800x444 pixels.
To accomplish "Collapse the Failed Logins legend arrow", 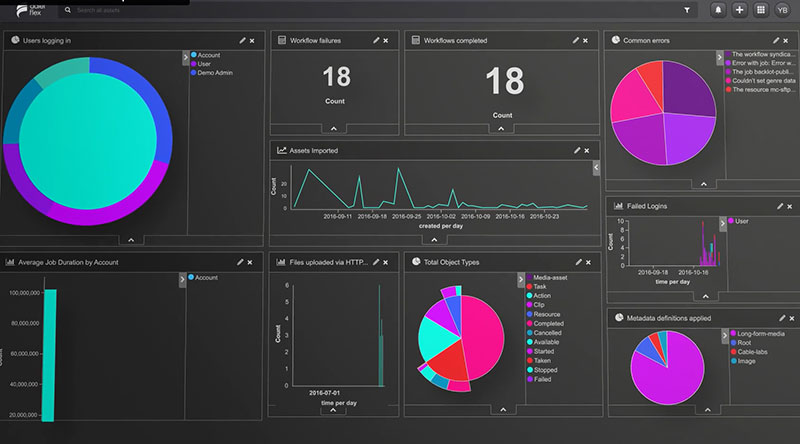I will (x=722, y=224).
